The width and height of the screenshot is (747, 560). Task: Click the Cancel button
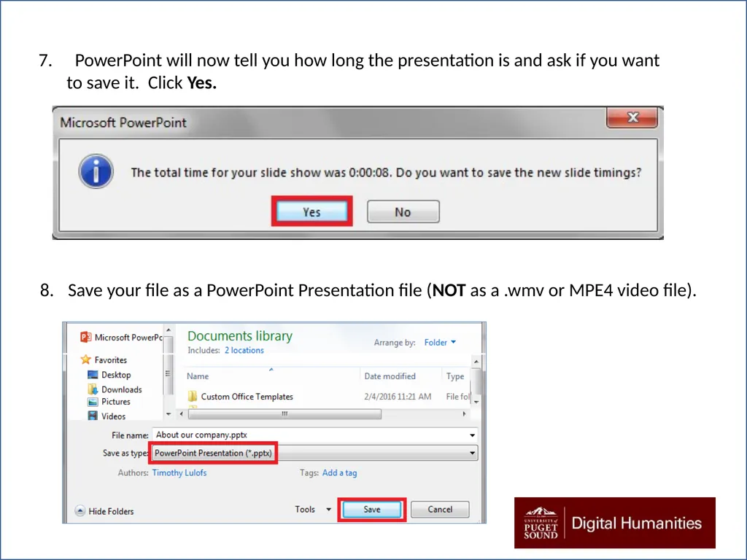pyautogui.click(x=440, y=509)
